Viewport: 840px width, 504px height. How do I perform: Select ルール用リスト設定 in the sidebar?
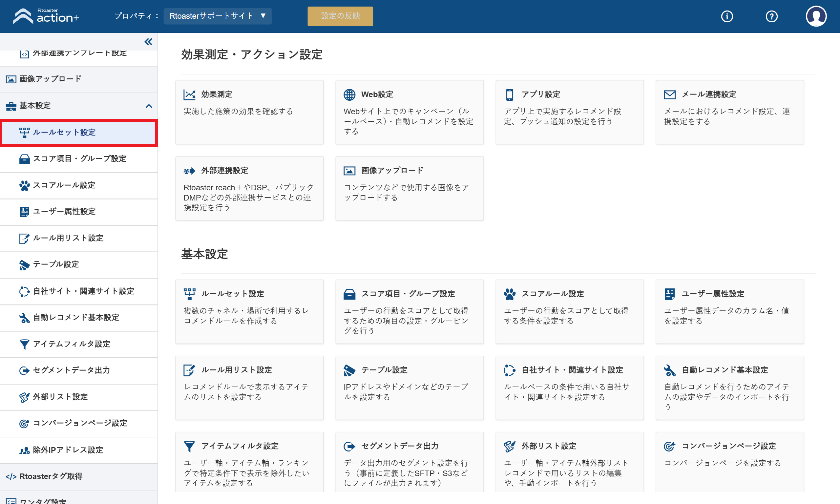[79, 238]
